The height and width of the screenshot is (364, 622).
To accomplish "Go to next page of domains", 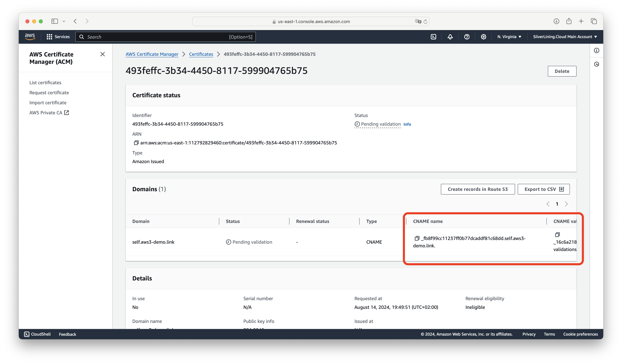I will pyautogui.click(x=566, y=204).
